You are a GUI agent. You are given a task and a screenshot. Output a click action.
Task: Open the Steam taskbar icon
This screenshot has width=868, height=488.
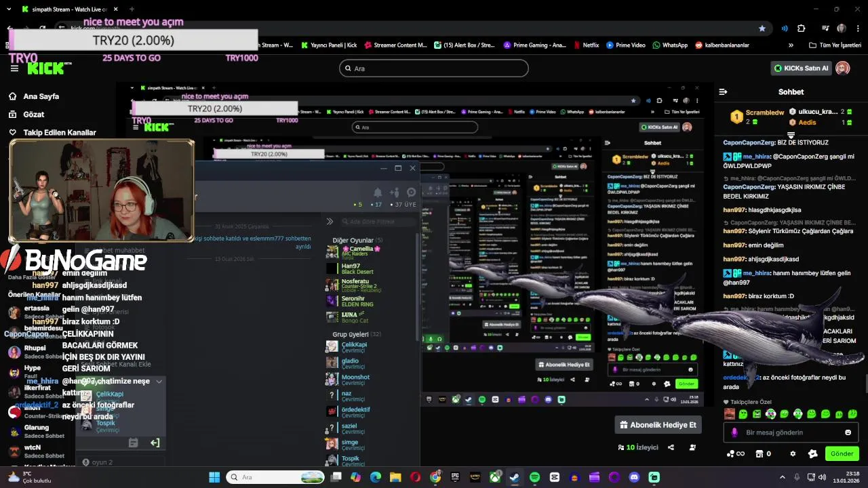click(x=515, y=477)
